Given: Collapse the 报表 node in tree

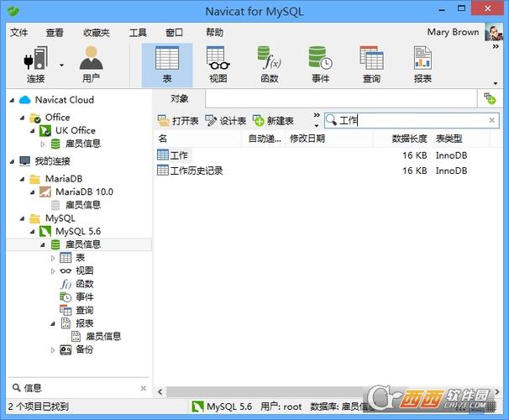Looking at the screenshot, I should click(53, 323).
